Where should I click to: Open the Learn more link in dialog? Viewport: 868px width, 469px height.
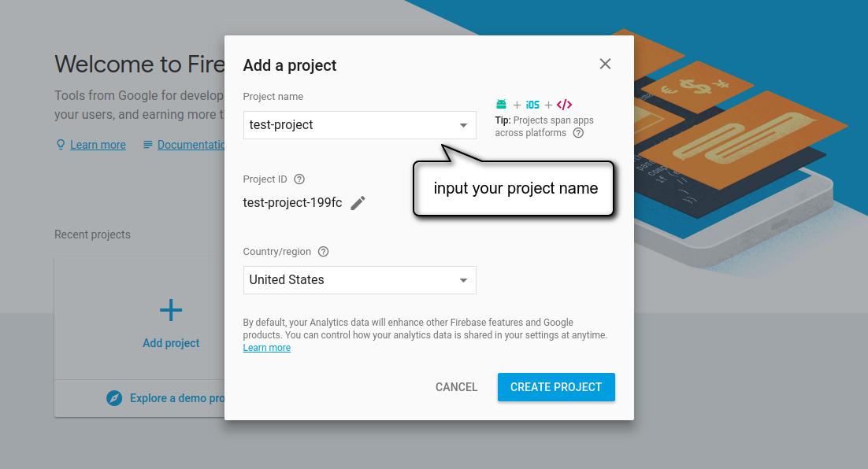[x=266, y=348]
